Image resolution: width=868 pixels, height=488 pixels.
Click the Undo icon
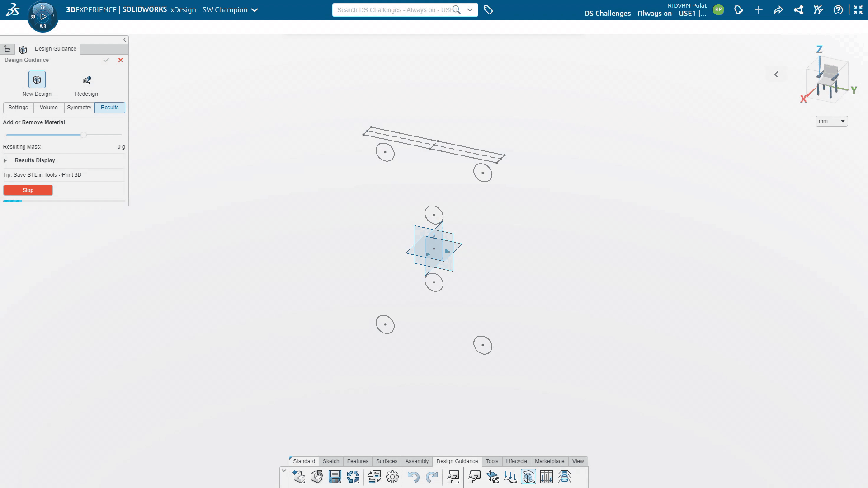coord(413,477)
